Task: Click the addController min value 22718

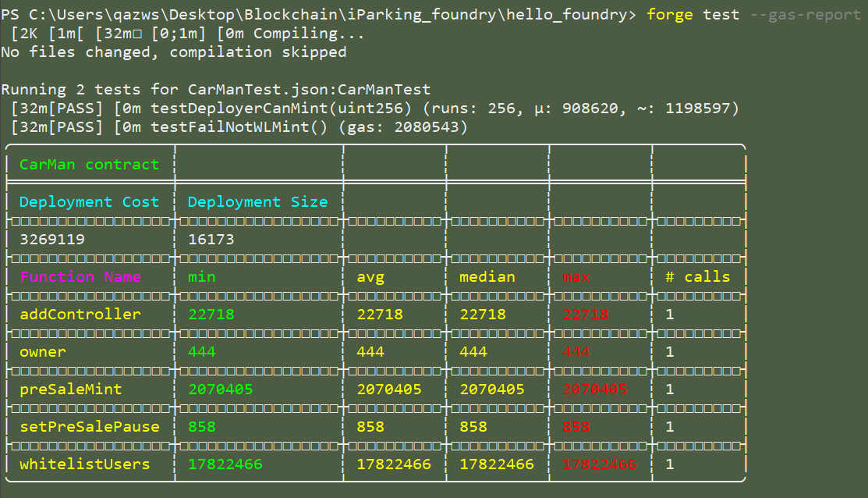Action: [211, 314]
